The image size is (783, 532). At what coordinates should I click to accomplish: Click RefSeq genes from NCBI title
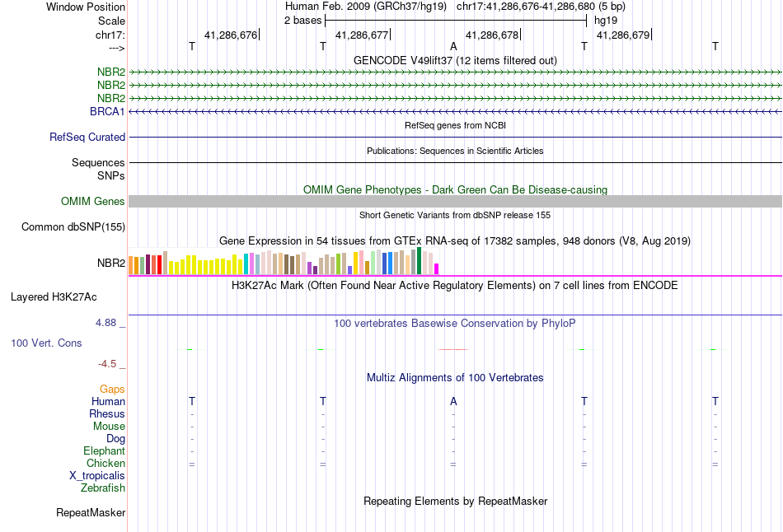[456, 125]
